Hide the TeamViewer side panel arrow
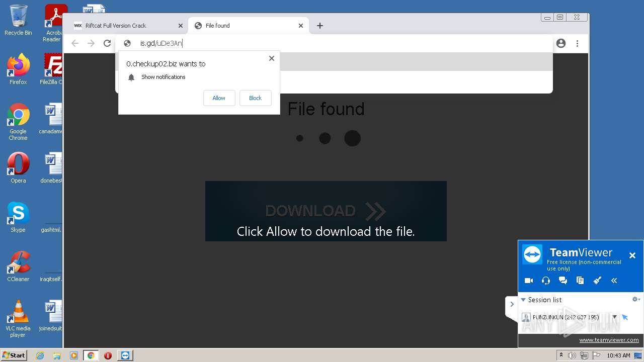 pos(512,304)
